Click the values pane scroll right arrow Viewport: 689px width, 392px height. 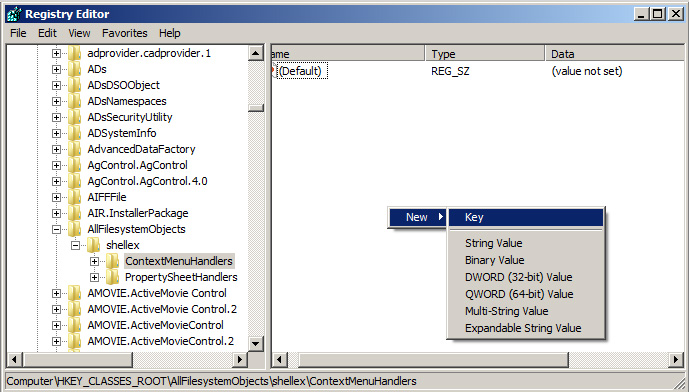point(676,360)
